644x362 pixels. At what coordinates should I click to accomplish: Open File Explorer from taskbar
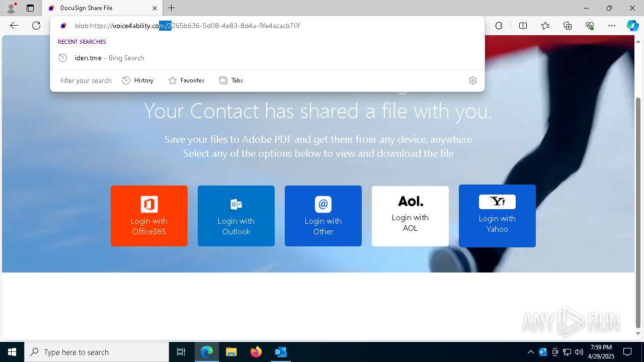point(231,352)
